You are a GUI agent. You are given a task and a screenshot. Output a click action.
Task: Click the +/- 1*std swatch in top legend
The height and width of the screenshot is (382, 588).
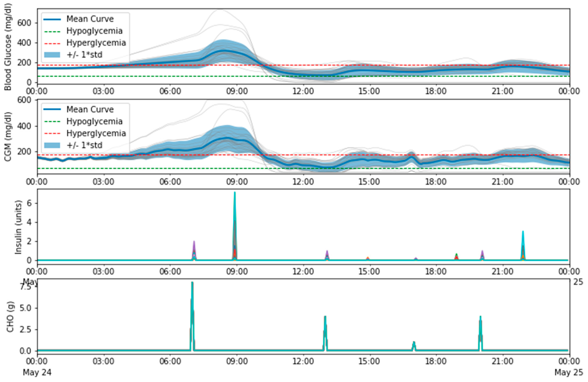coord(52,55)
